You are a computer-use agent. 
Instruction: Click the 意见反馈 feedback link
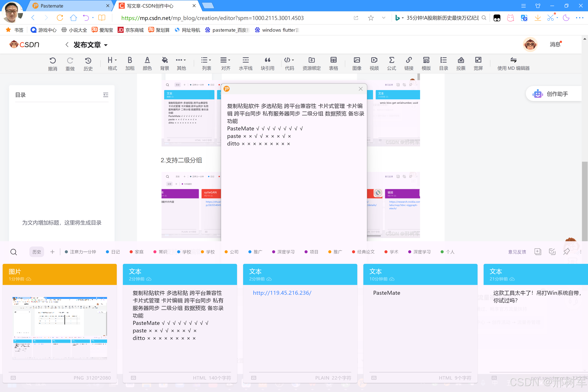click(517, 252)
